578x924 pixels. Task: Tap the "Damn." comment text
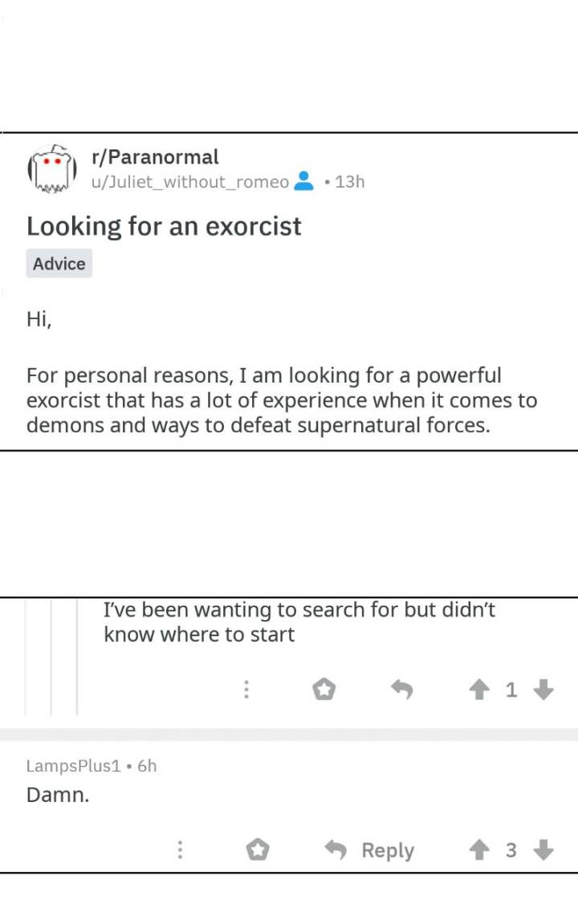[58, 796]
